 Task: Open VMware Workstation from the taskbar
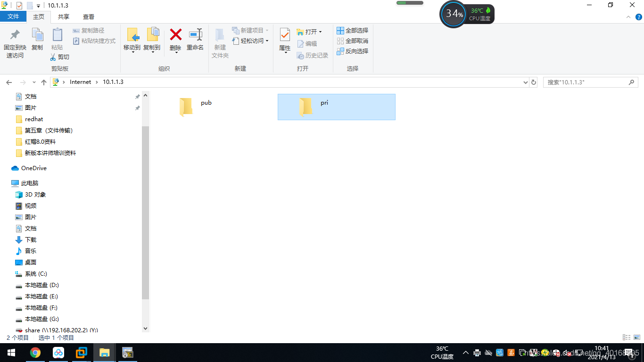81,353
